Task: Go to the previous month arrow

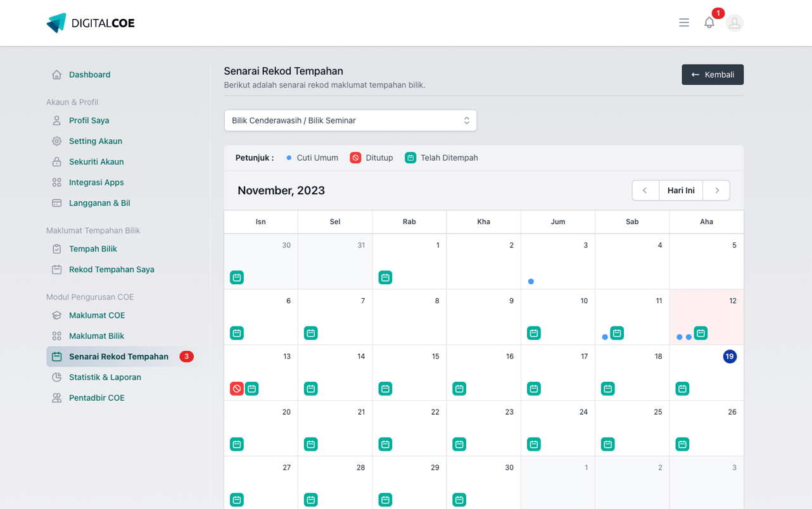Action: pyautogui.click(x=645, y=191)
